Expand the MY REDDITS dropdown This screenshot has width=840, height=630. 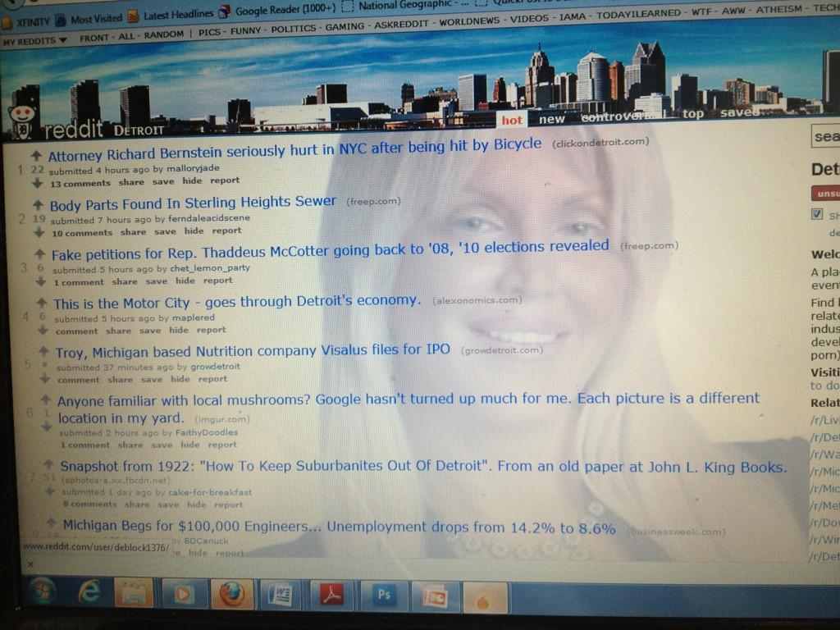pyautogui.click(x=34, y=41)
